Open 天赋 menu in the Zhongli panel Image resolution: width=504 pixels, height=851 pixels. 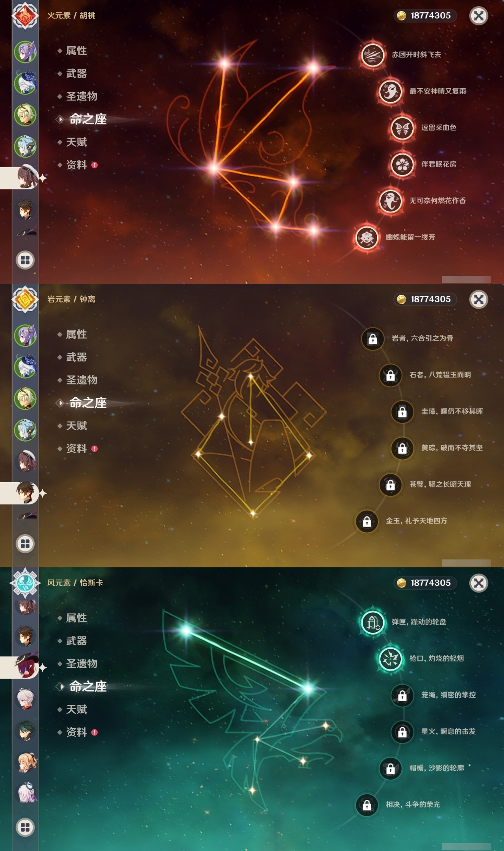pyautogui.click(x=76, y=426)
